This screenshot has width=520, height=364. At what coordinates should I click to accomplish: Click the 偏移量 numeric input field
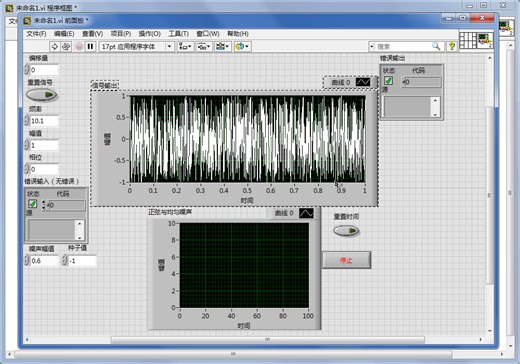44,70
